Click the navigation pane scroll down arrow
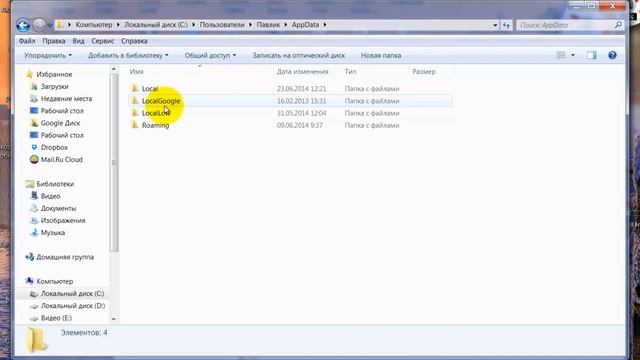The height and width of the screenshot is (360, 640). (113, 319)
